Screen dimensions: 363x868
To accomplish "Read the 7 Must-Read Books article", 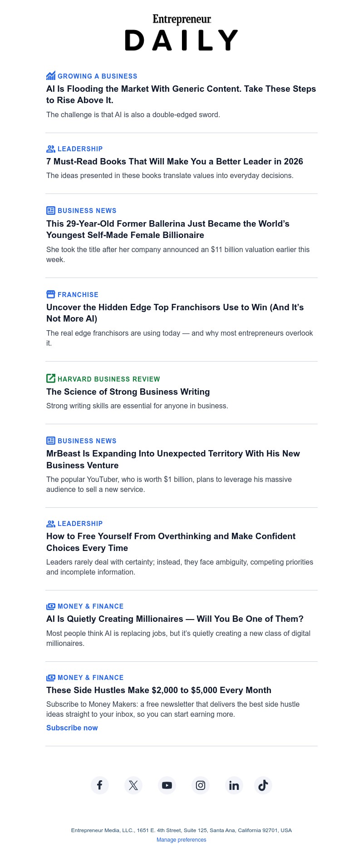I will pos(175,161).
